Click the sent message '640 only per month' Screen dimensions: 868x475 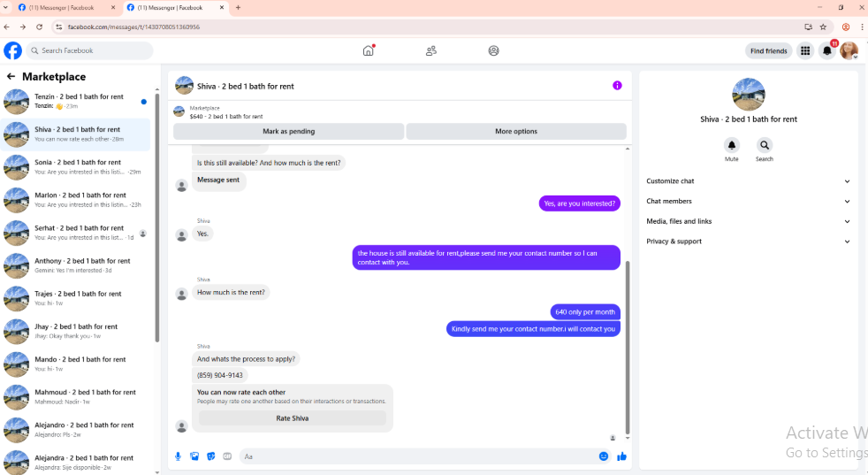pyautogui.click(x=585, y=312)
